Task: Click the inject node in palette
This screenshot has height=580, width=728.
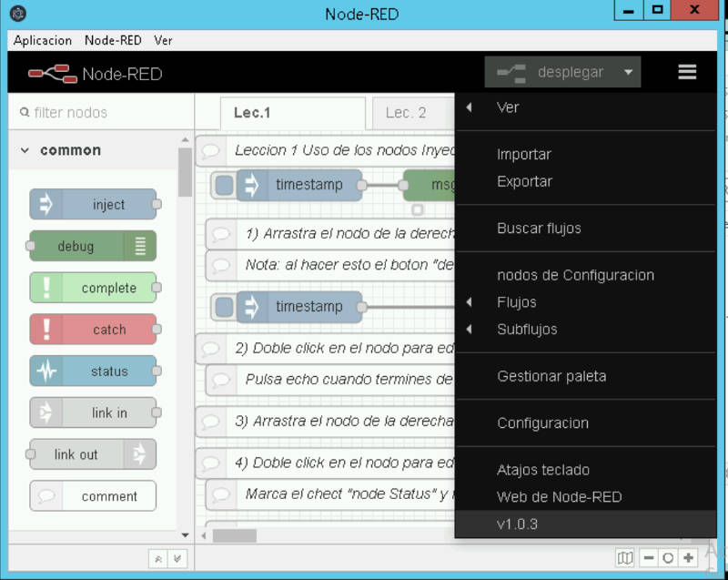Action: click(93, 205)
